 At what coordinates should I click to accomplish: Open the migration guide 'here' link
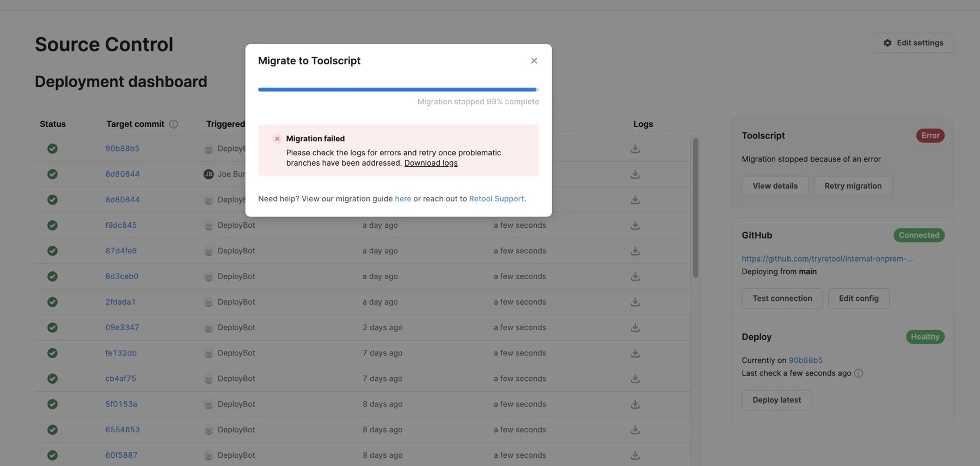tap(403, 198)
